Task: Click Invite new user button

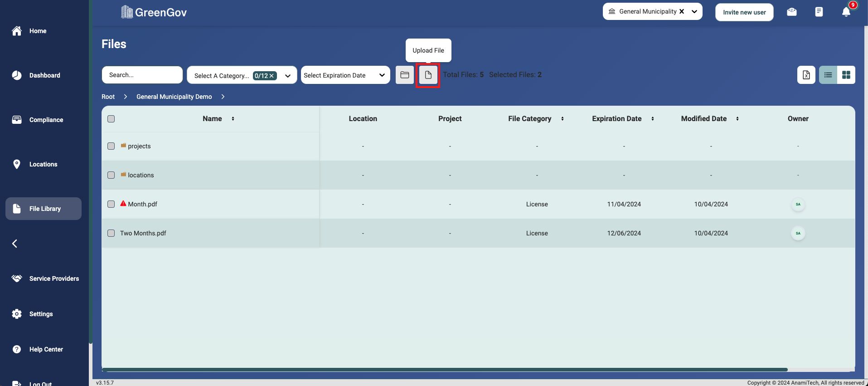Action: (x=744, y=12)
